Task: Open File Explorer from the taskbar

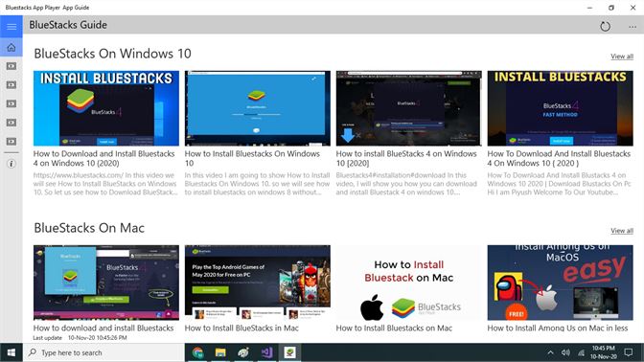Action: [220, 352]
